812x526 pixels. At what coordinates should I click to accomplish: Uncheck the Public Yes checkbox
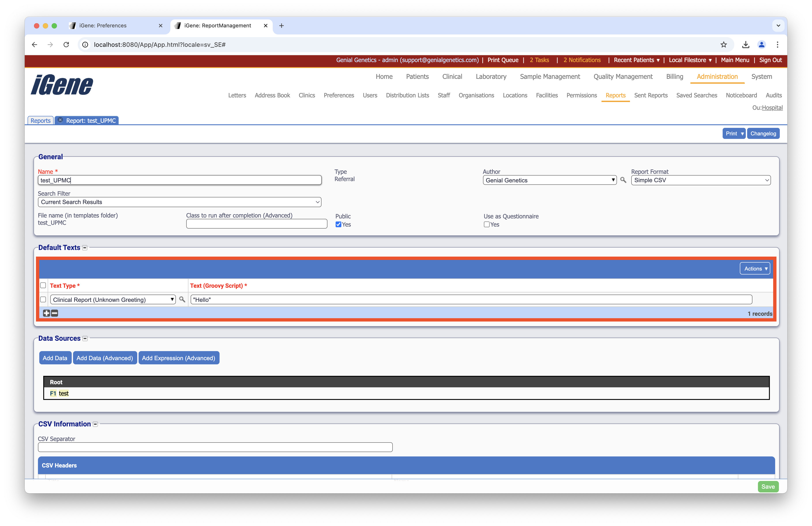pos(338,224)
